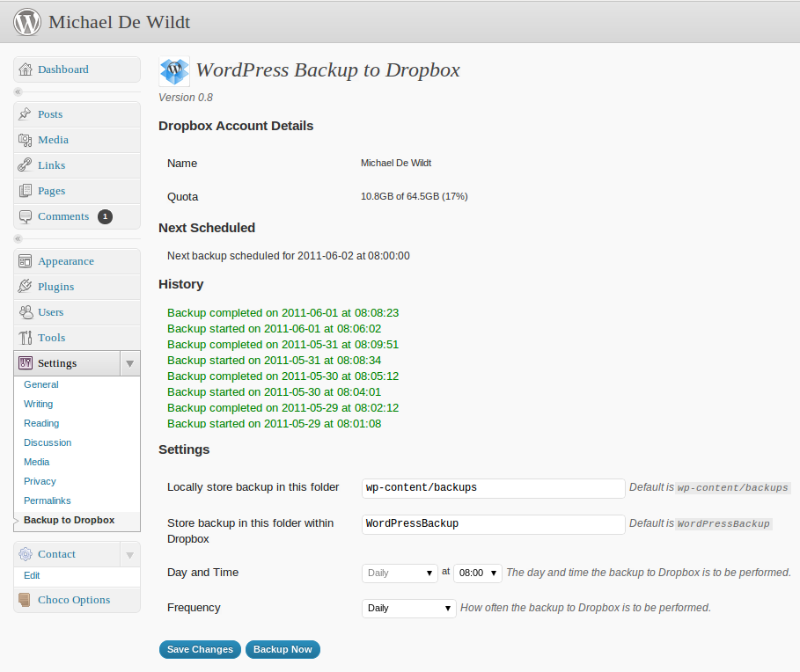This screenshot has width=800, height=672.
Task: Collapse the Settings menu arrow
Action: 129,363
